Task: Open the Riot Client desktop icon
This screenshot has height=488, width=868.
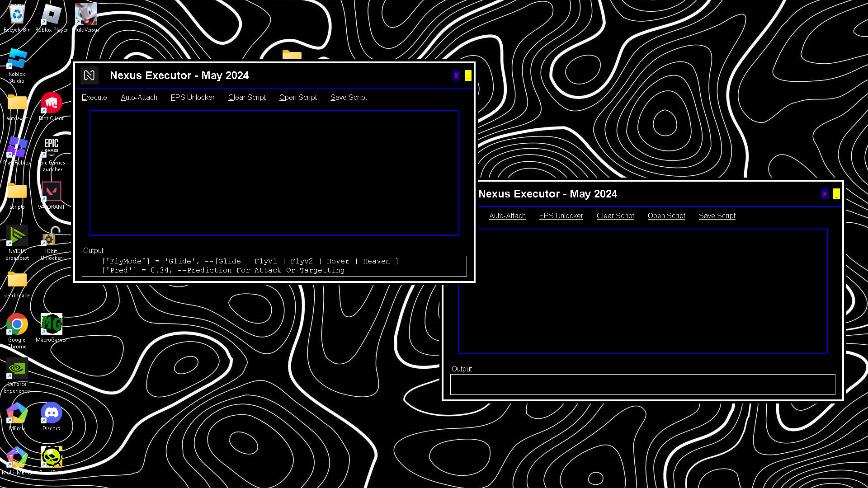Action: click(51, 103)
